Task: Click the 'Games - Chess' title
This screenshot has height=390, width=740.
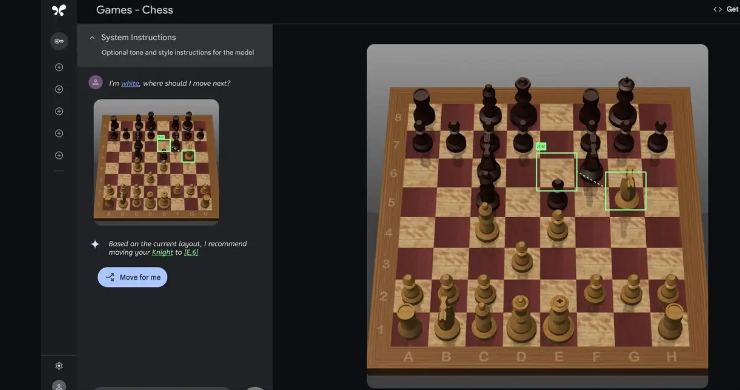Action: point(135,10)
